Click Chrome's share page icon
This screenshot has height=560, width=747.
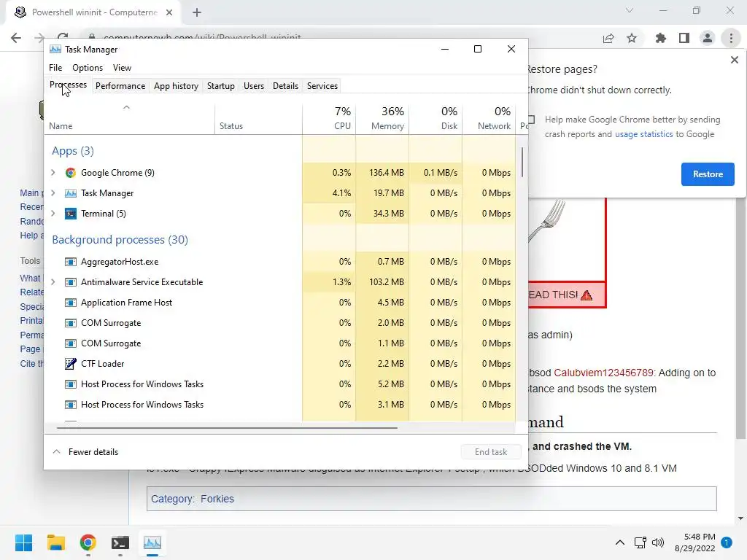point(608,38)
